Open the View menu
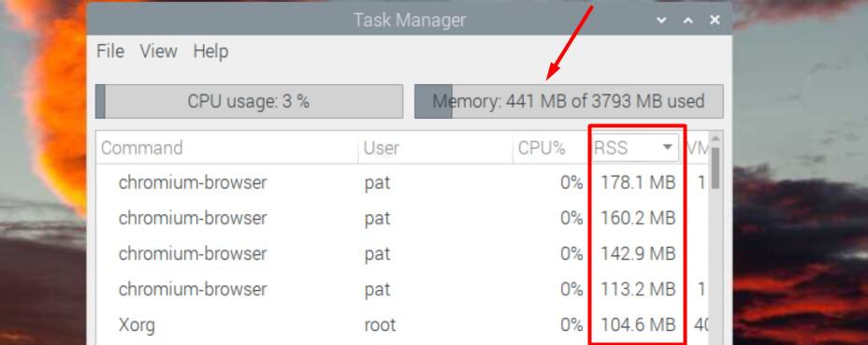Screen dimensions: 868x345 point(158,51)
